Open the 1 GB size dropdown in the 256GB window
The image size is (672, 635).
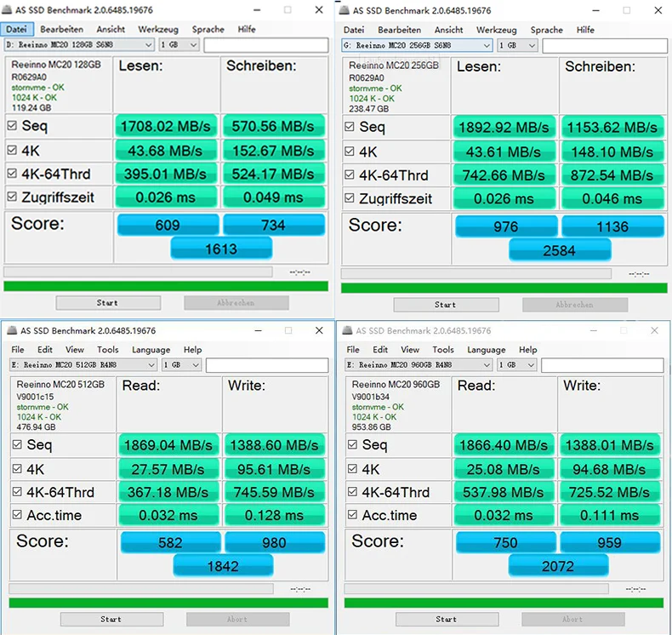(x=517, y=45)
